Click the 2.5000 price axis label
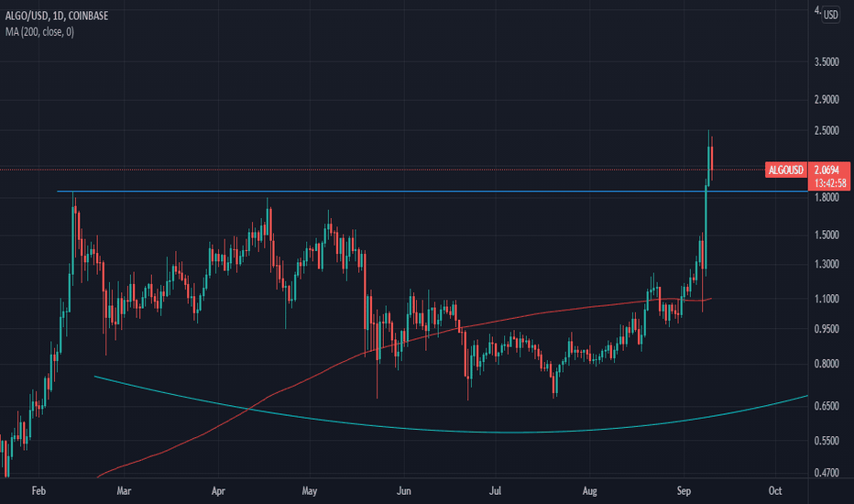The height and width of the screenshot is (504, 854). [827, 131]
